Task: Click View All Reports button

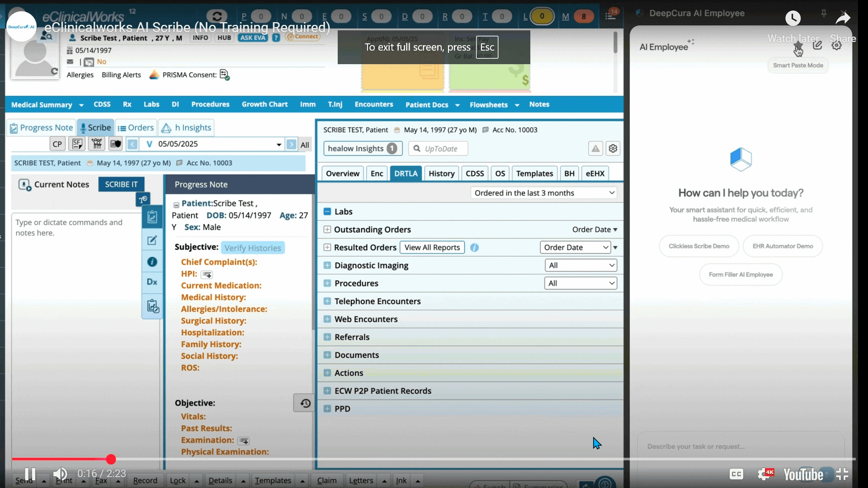Action: point(432,248)
